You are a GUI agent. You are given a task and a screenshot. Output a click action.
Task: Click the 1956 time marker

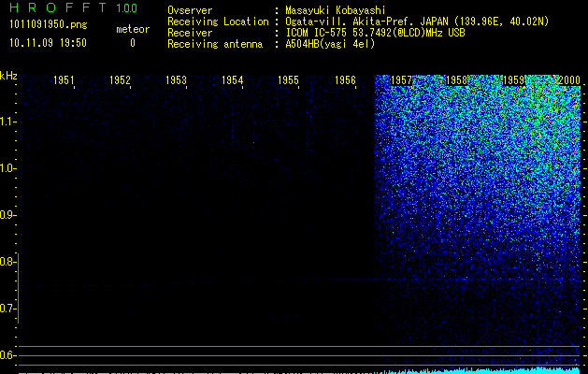(345, 80)
